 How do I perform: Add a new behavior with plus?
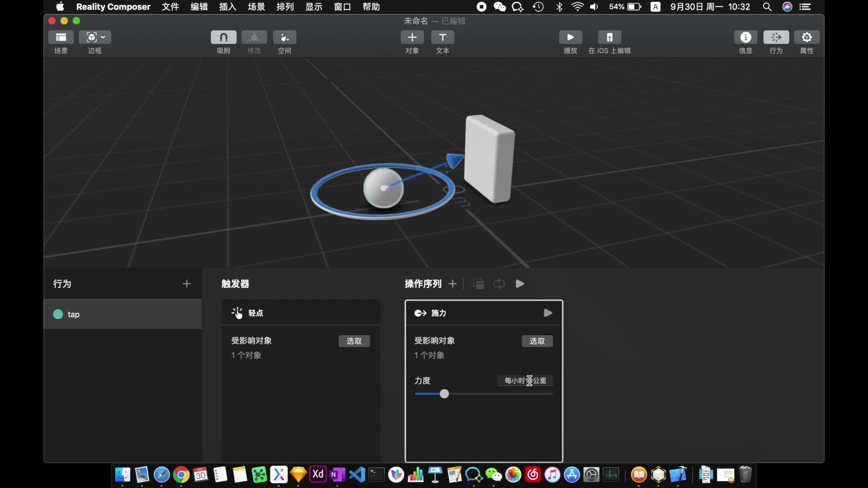coord(187,284)
